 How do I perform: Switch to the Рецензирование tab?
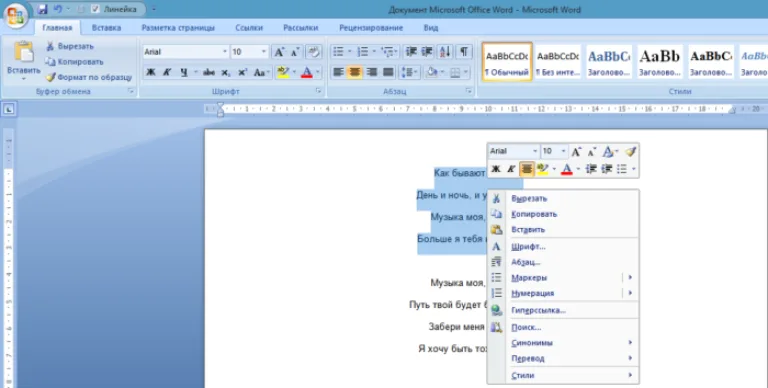click(371, 28)
